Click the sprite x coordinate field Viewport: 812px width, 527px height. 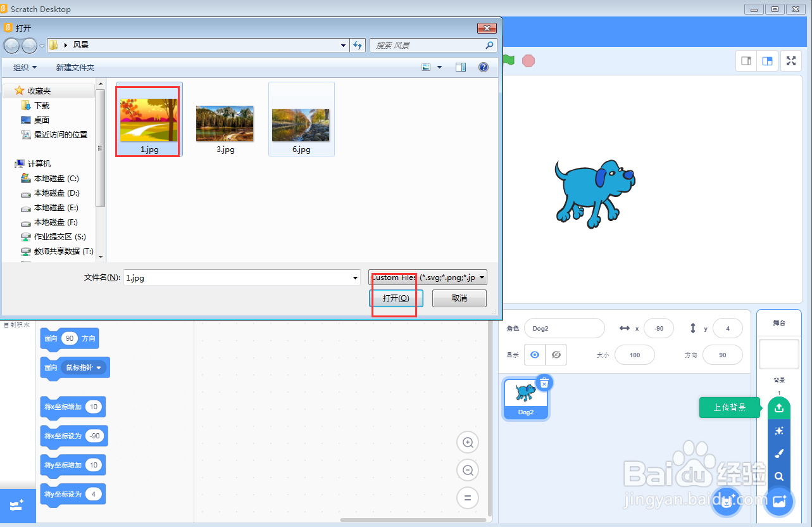pos(659,328)
